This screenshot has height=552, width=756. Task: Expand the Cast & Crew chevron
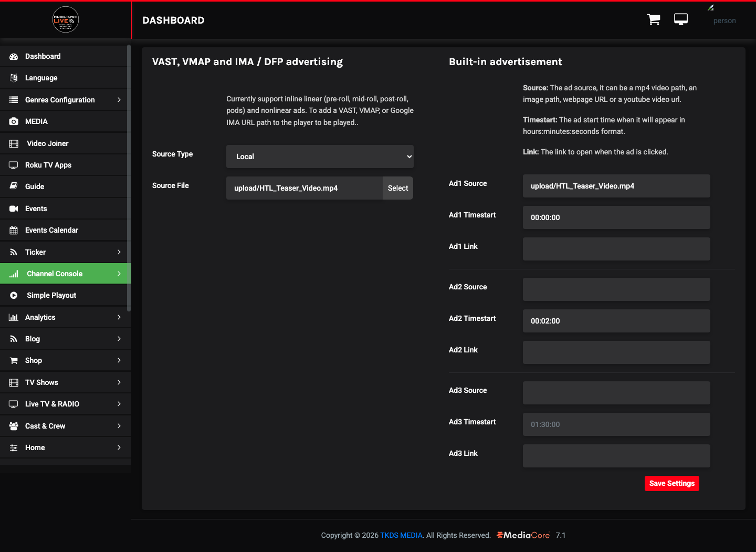coord(119,426)
